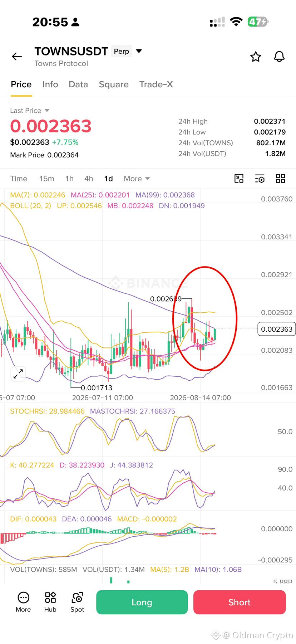296x644 pixels.
Task: Tap the MA(7): 0.002246 indicator label
Action: pos(38,195)
